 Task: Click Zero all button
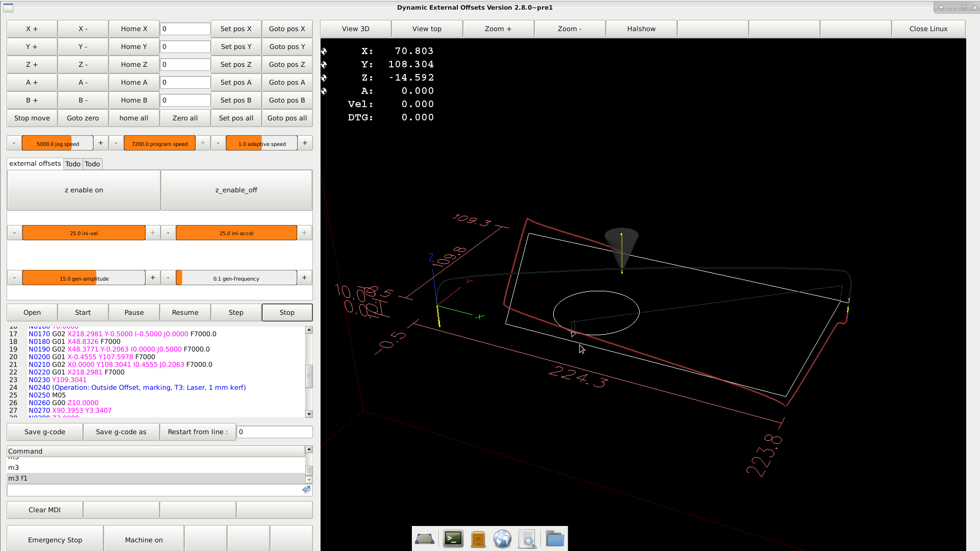click(185, 118)
